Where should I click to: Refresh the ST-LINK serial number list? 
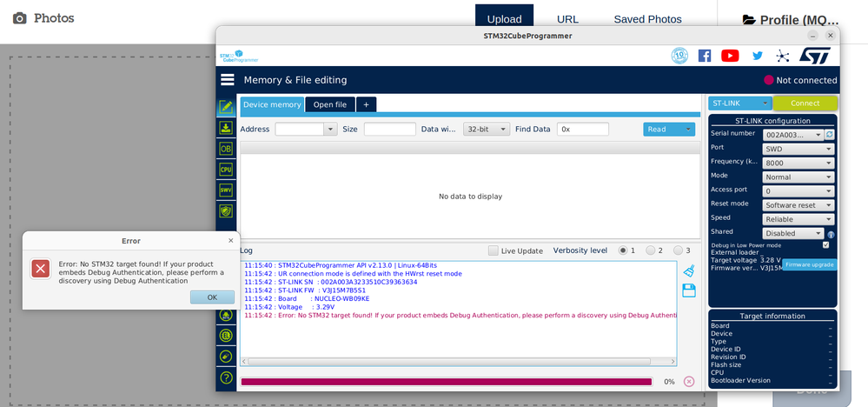(829, 135)
